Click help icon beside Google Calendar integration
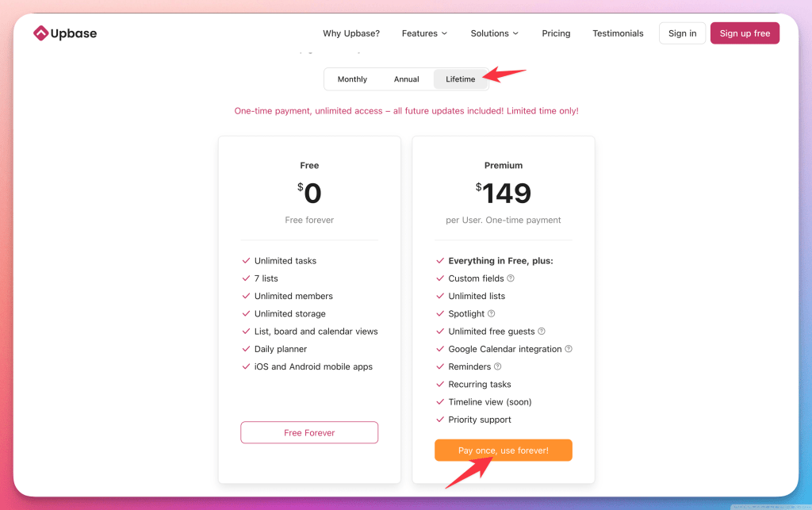812x510 pixels. (x=569, y=349)
